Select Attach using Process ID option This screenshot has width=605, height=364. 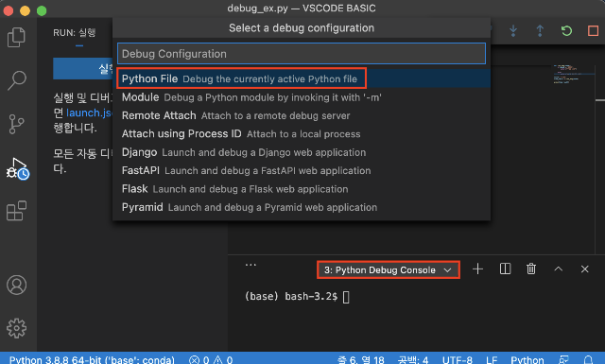[x=302, y=134]
